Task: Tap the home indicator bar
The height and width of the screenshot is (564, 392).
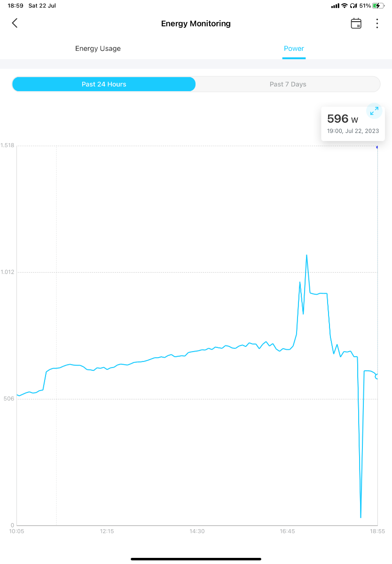Action: pos(196,559)
